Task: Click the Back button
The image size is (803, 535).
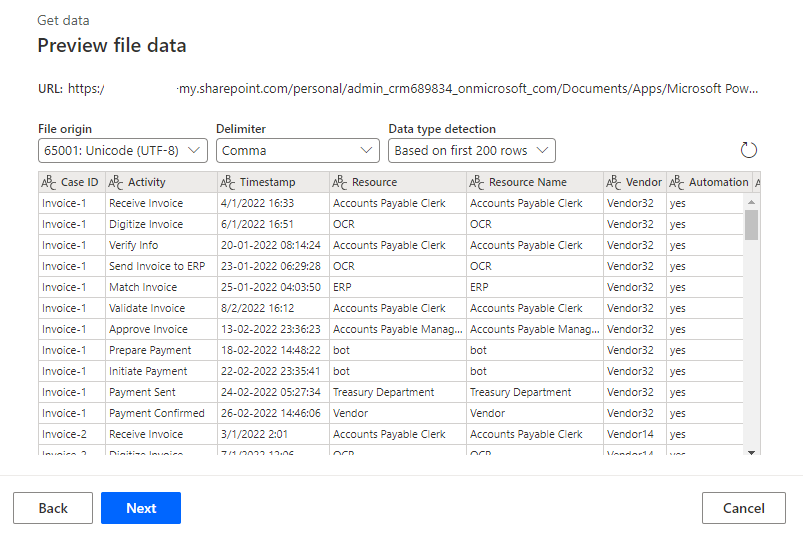Action: [x=53, y=508]
